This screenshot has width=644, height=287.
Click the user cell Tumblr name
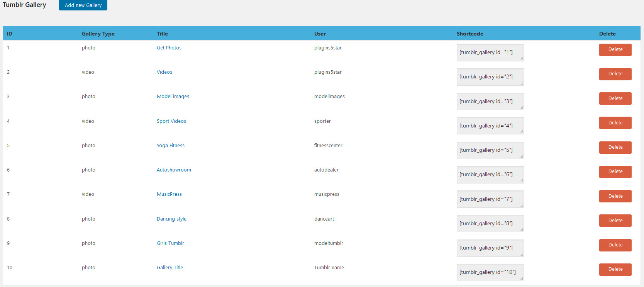click(x=329, y=268)
